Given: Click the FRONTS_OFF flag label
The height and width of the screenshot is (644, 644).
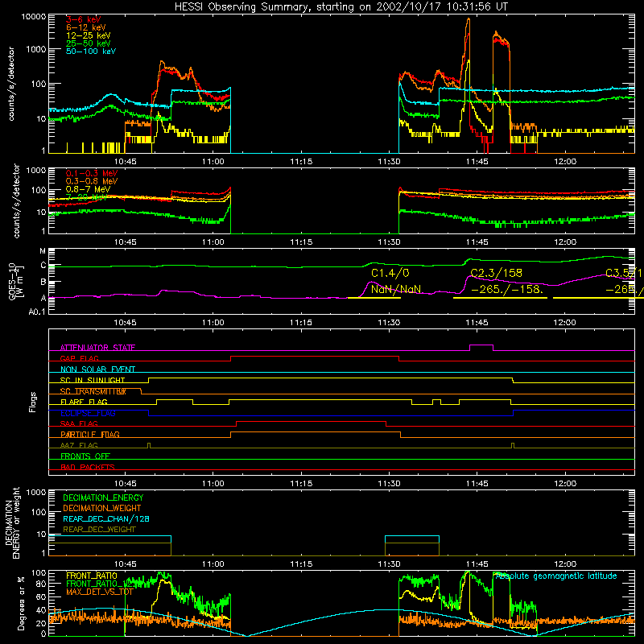Looking at the screenshot, I should (x=85, y=456).
